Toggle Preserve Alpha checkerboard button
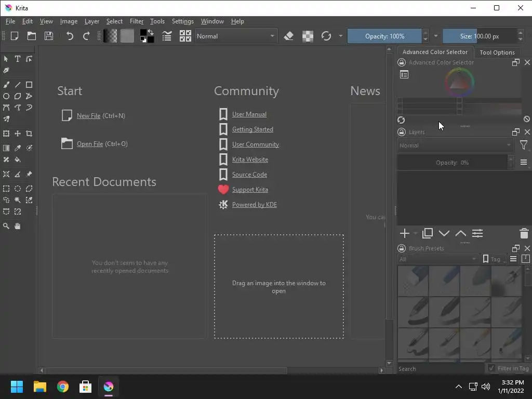 coord(308,36)
